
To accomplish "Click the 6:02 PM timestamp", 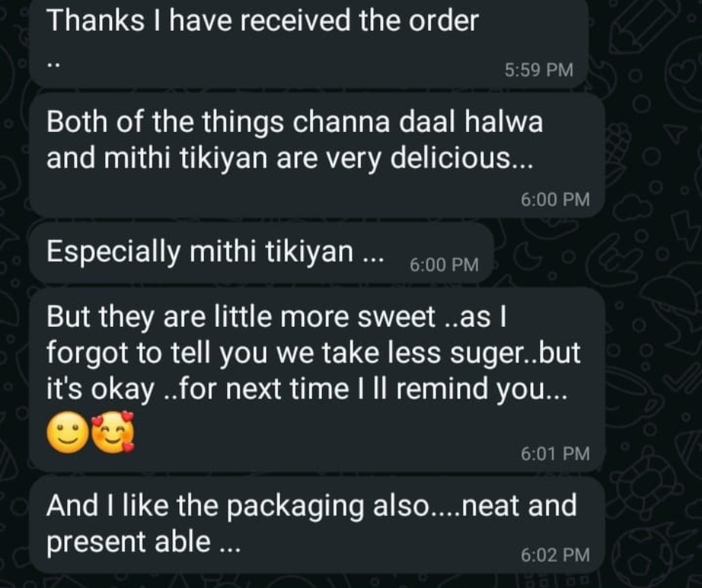I will pos(555,555).
